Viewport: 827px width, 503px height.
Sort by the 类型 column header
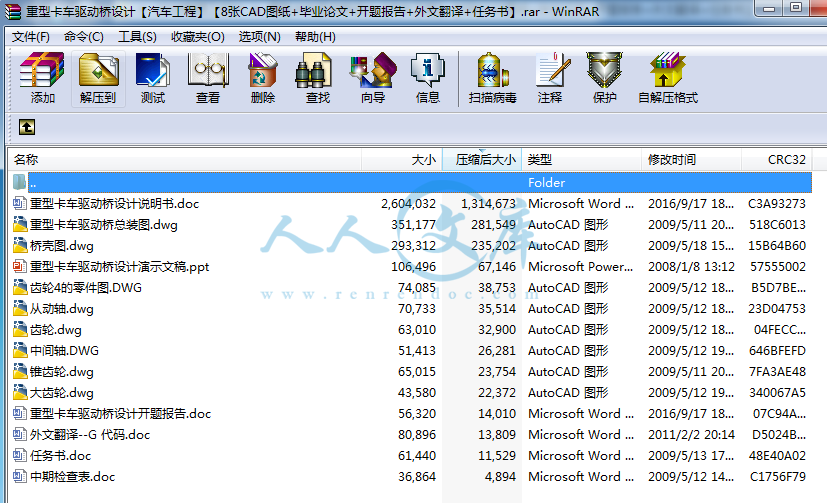582,160
